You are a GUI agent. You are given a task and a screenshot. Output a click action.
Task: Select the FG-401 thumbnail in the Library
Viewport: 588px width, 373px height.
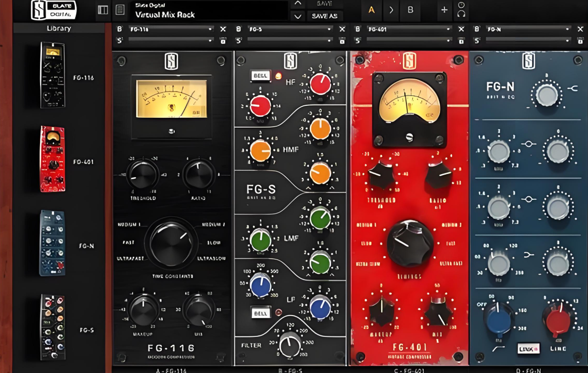click(52, 159)
